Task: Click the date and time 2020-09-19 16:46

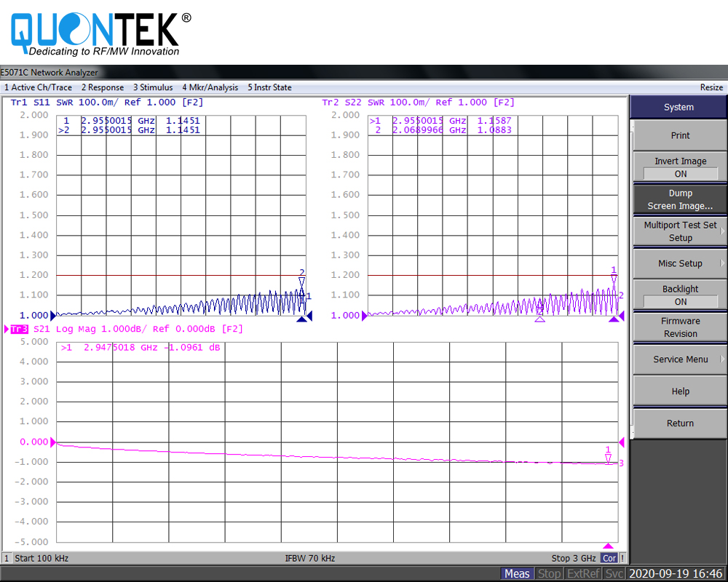Action: (x=676, y=574)
